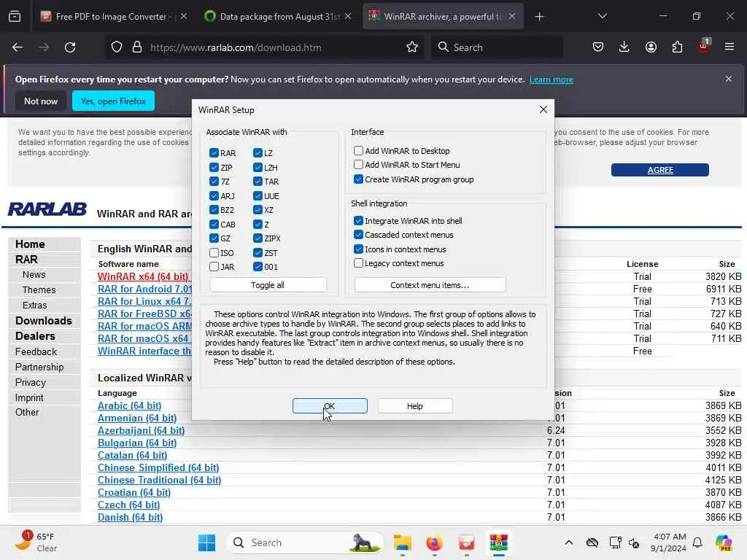Open Firefox downloads panel icon
The width and height of the screenshot is (747, 560).
(624, 47)
